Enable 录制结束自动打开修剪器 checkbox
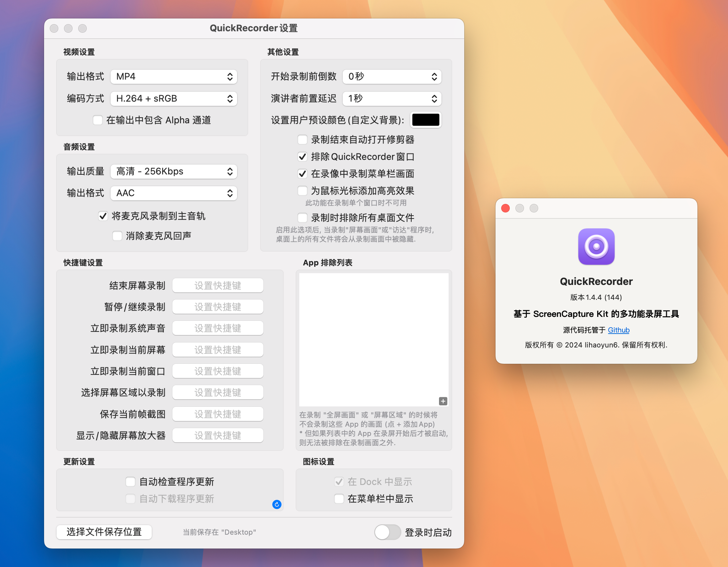This screenshot has width=728, height=567. pos(303,140)
